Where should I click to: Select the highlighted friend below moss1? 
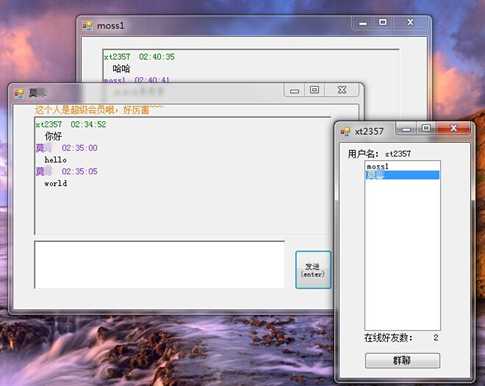tap(402, 175)
